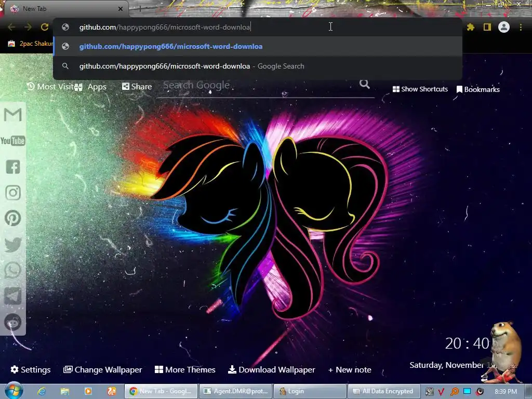Click the address bar URL text
This screenshot has width=532, height=399.
[165, 27]
